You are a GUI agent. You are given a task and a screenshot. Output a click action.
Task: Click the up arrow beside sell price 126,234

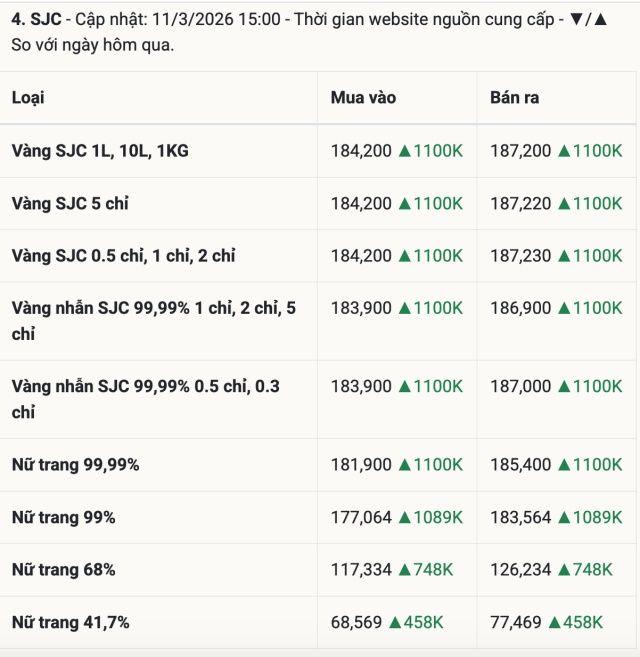564,569
